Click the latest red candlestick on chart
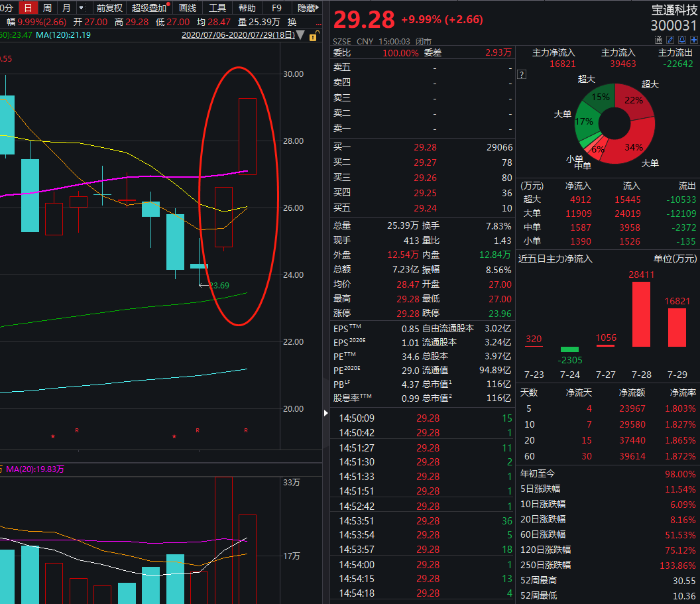 (247, 136)
